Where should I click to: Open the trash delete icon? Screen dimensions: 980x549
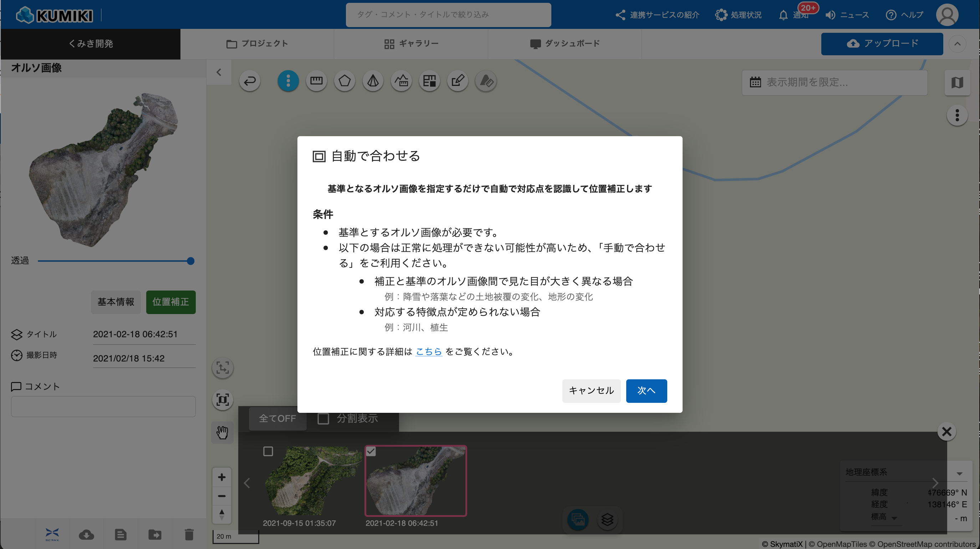tap(189, 534)
